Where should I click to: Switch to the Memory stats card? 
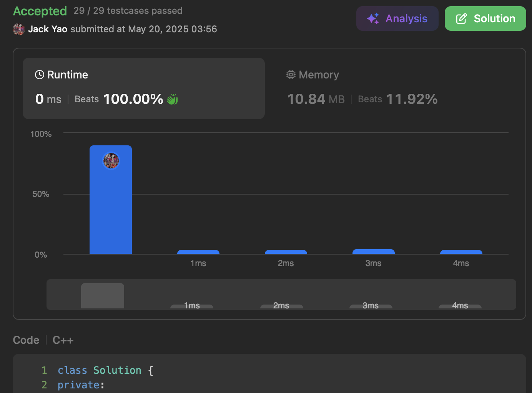[395, 88]
